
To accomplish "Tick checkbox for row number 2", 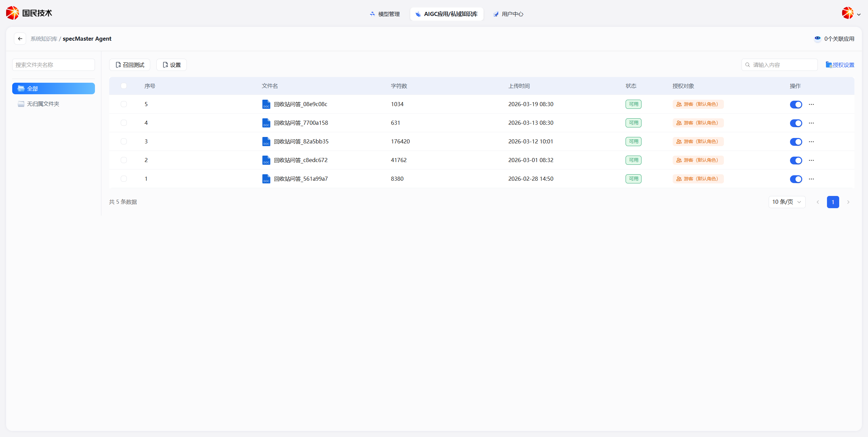I will [x=124, y=160].
